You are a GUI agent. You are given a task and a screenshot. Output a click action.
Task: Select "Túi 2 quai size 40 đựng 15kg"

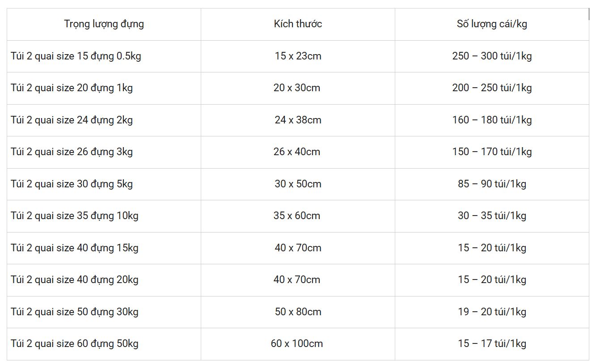[x=75, y=248]
